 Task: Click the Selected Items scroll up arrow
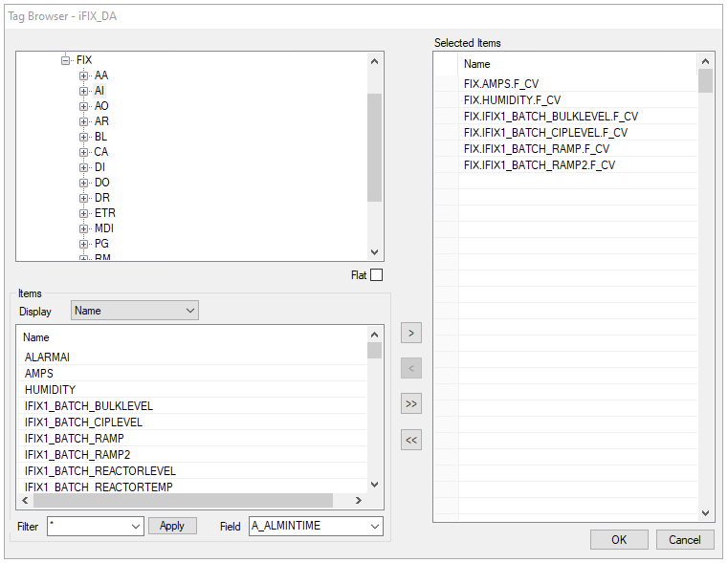coord(705,61)
